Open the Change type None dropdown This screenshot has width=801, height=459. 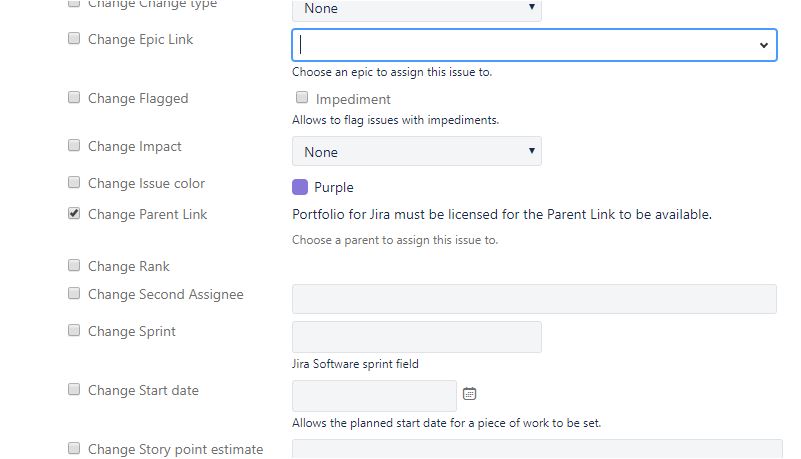click(417, 9)
